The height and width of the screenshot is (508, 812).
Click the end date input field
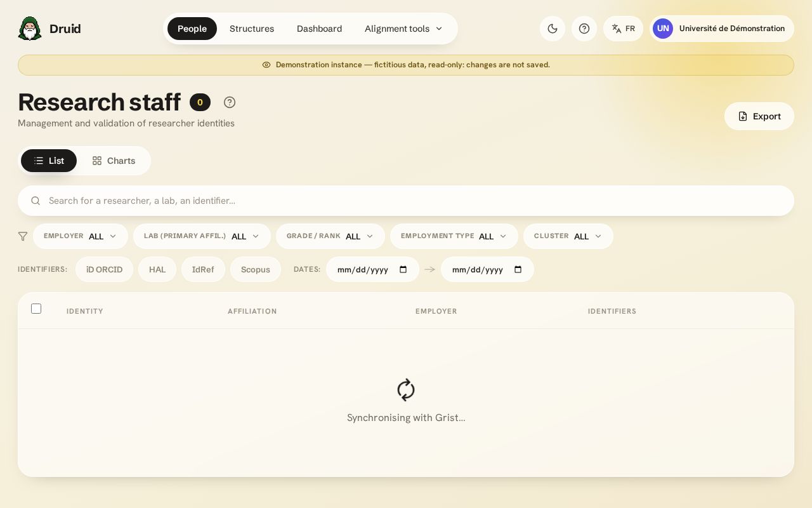pyautogui.click(x=487, y=269)
